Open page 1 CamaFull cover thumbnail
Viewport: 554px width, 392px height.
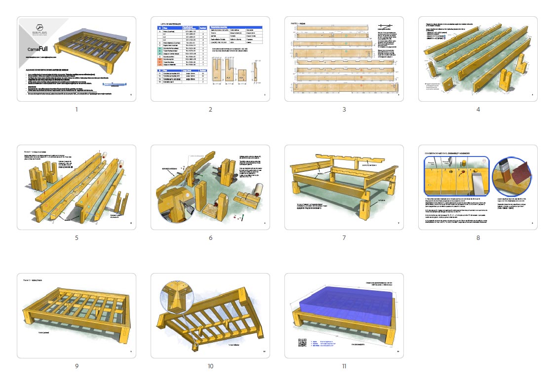(77, 59)
